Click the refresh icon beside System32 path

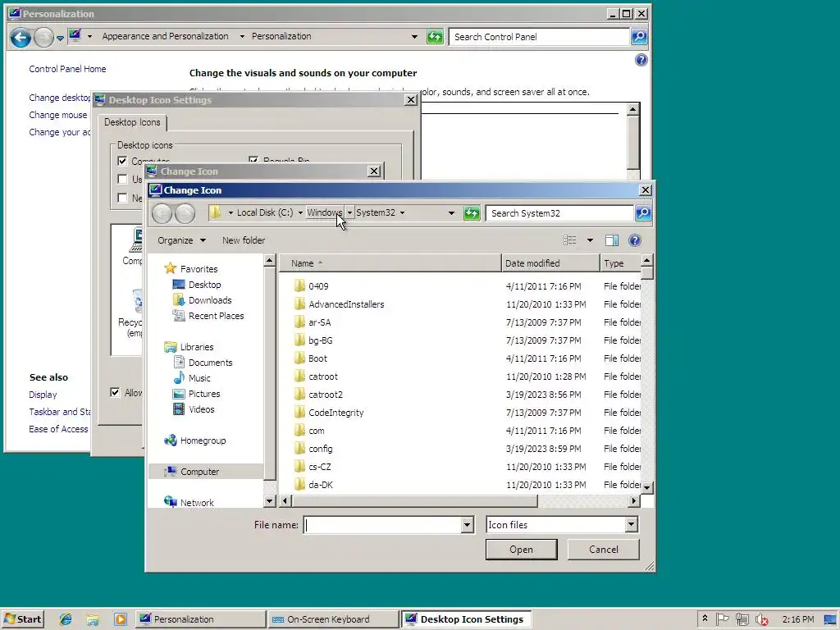[472, 213]
